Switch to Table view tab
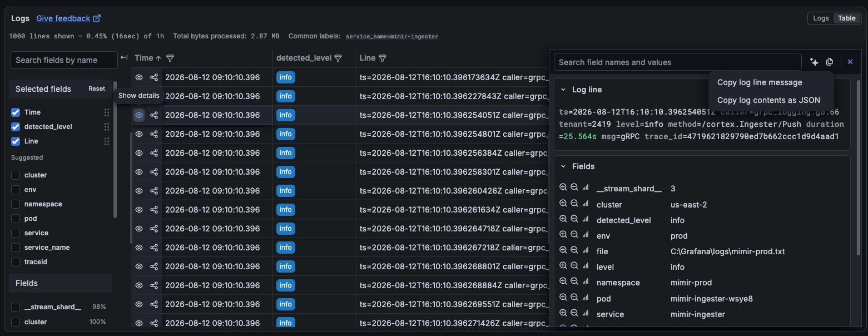 [847, 18]
